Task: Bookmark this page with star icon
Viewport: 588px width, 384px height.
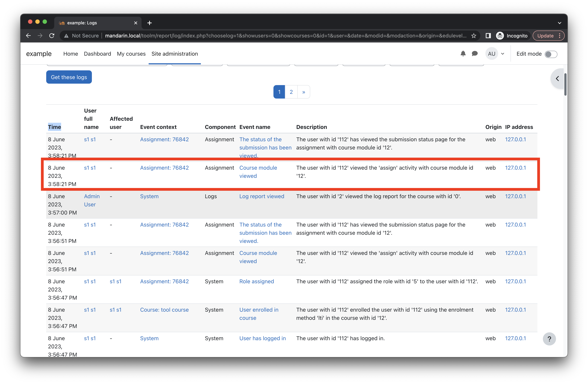Action: point(473,36)
